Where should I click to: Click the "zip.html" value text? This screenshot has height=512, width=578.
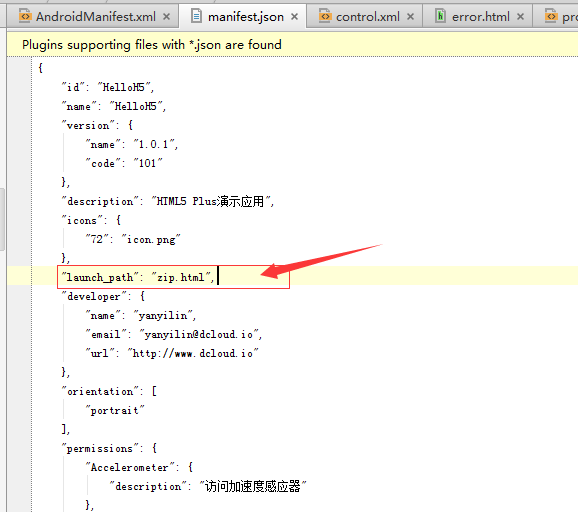(181, 277)
